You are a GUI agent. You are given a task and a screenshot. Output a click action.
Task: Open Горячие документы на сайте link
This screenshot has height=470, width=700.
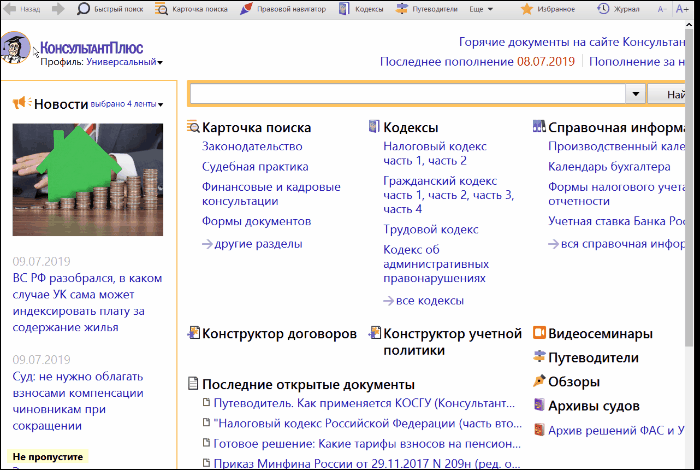(x=572, y=42)
